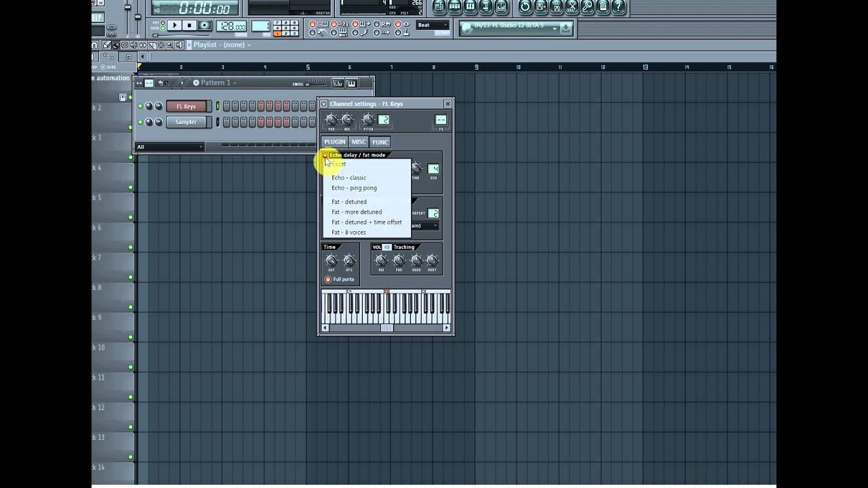The image size is (868, 488).
Task: Click the PAN knob in Channel settings
Action: (x=331, y=120)
